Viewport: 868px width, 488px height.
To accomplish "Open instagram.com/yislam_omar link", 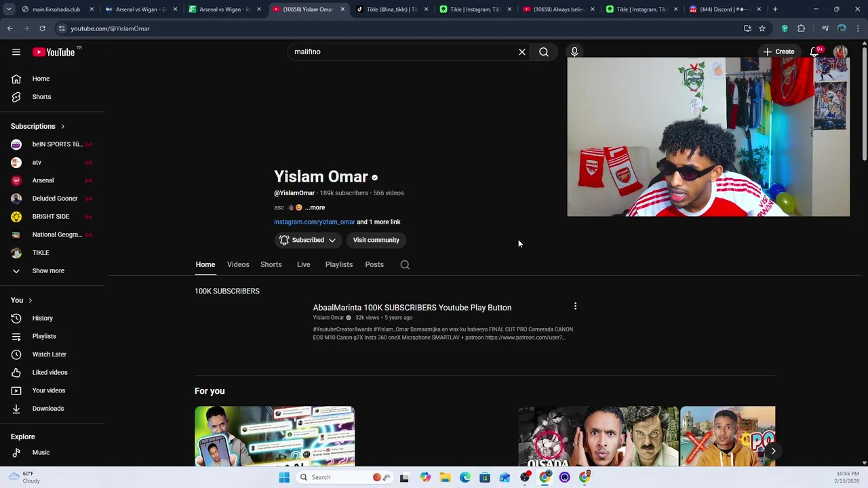I will [x=314, y=222].
